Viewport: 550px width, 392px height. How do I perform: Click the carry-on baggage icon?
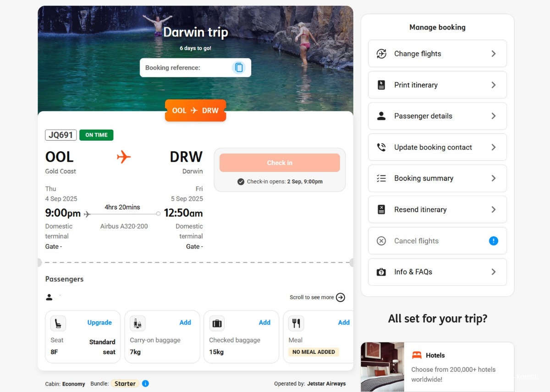(137, 323)
